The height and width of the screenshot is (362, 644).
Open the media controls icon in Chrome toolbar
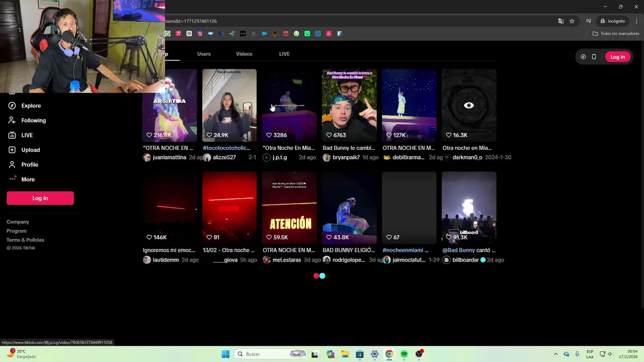tap(588, 21)
